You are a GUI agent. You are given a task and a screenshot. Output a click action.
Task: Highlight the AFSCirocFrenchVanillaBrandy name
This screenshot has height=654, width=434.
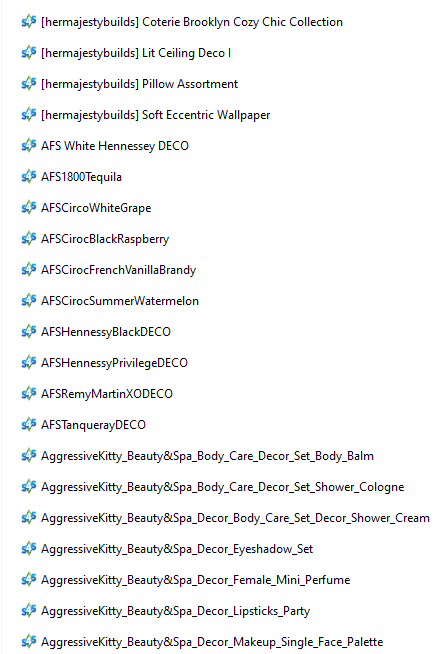tap(118, 270)
